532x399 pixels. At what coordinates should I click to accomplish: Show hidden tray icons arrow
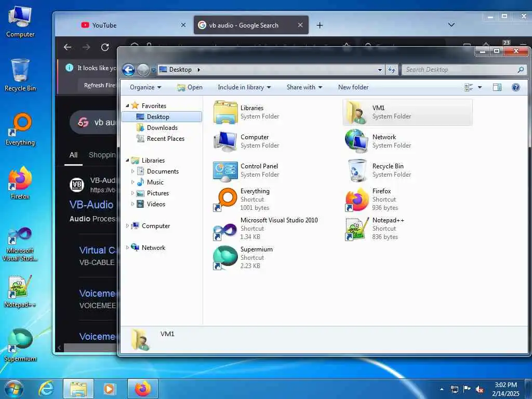tap(442, 389)
